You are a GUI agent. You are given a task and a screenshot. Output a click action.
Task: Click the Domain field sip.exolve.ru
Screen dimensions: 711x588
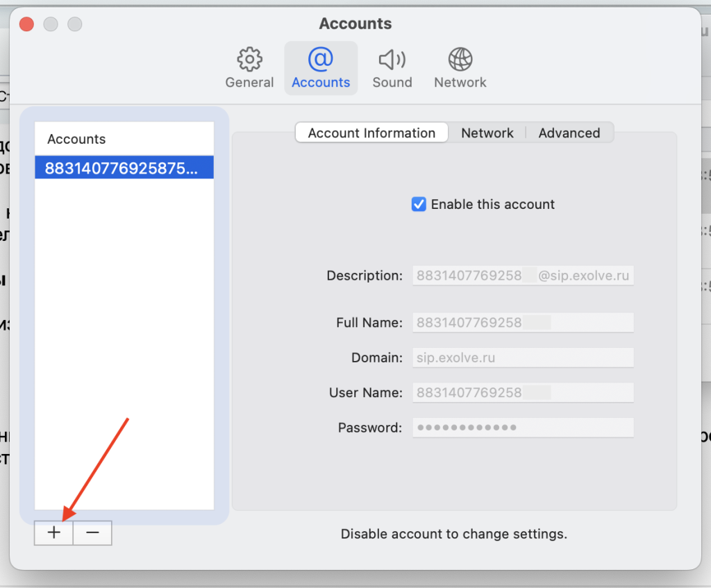click(x=523, y=358)
